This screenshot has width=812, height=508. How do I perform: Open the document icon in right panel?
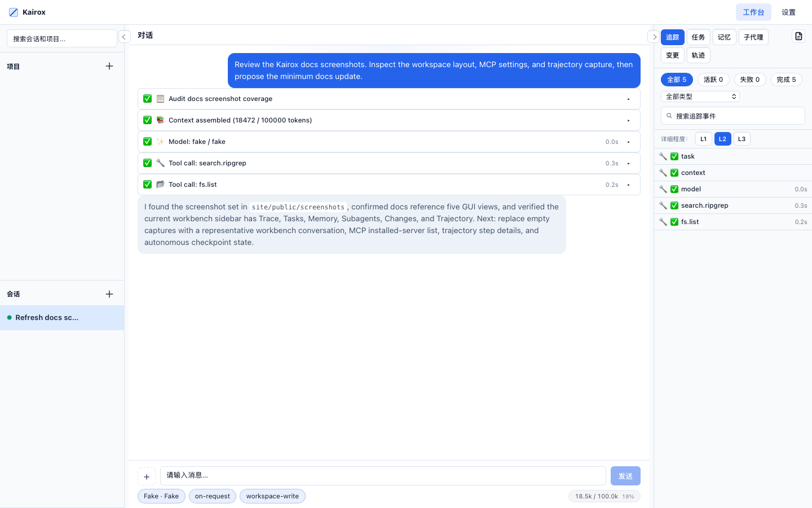798,36
